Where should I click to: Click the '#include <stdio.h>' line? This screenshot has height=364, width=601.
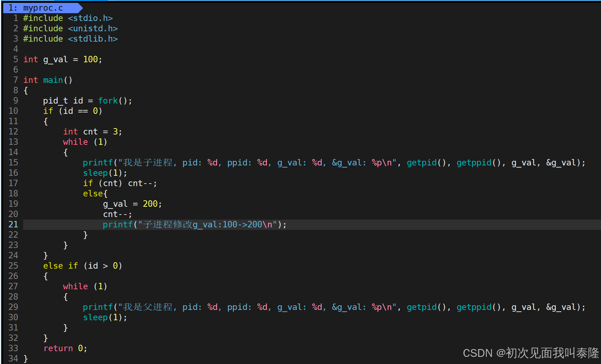click(x=68, y=18)
